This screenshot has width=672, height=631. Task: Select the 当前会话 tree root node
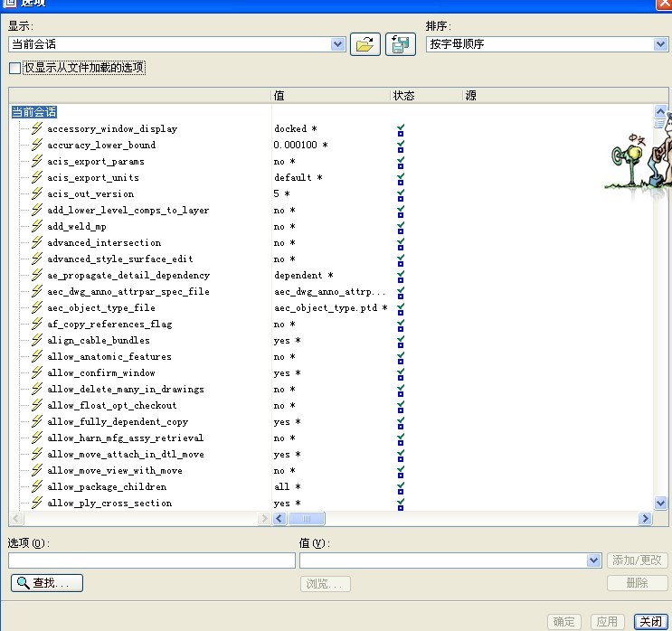pyautogui.click(x=33, y=112)
